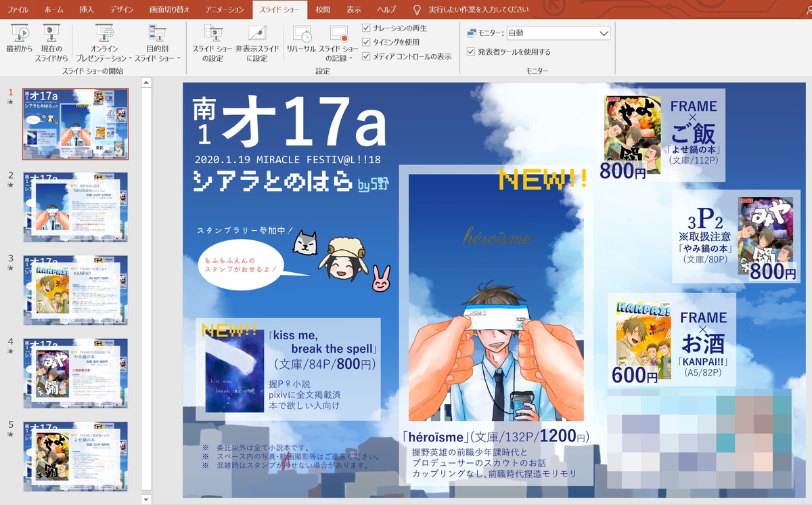This screenshot has width=812, height=505.
Task: Select the スライド ショー tab
Action: click(x=279, y=9)
